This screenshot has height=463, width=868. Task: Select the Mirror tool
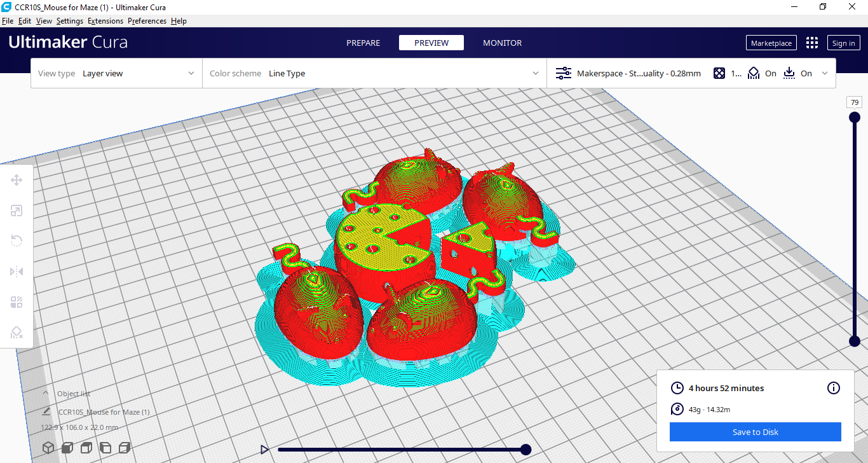coord(17,271)
